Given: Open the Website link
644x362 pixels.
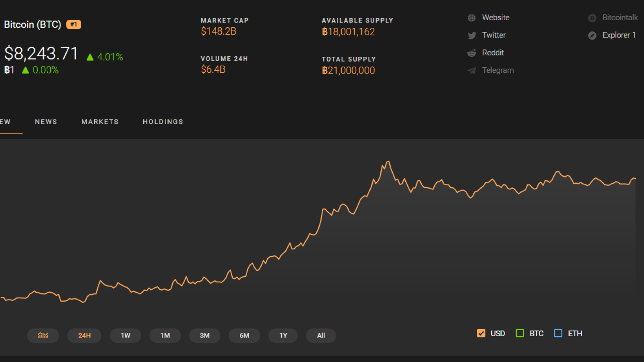Looking at the screenshot, I should pos(496,18).
